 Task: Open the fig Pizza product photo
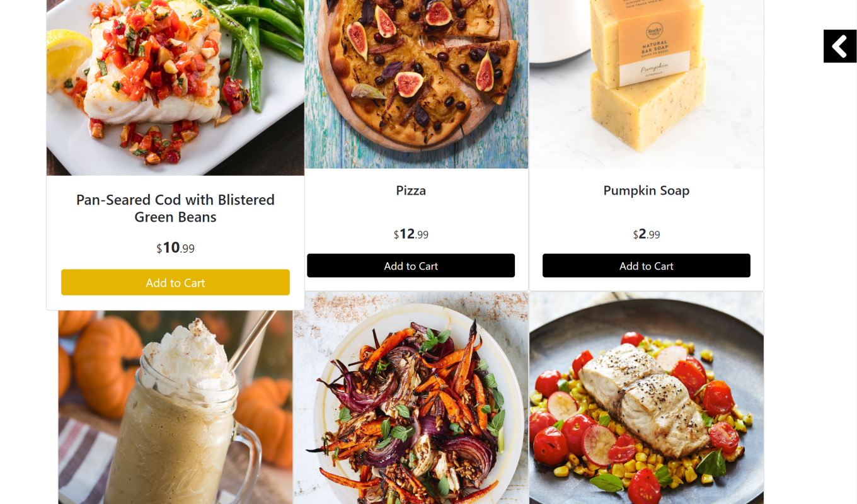click(417, 84)
